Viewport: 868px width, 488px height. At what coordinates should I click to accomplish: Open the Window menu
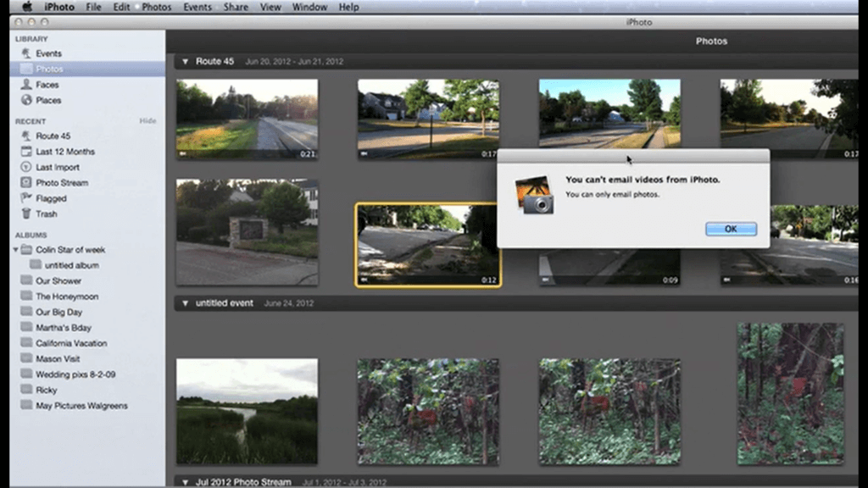[x=309, y=7]
